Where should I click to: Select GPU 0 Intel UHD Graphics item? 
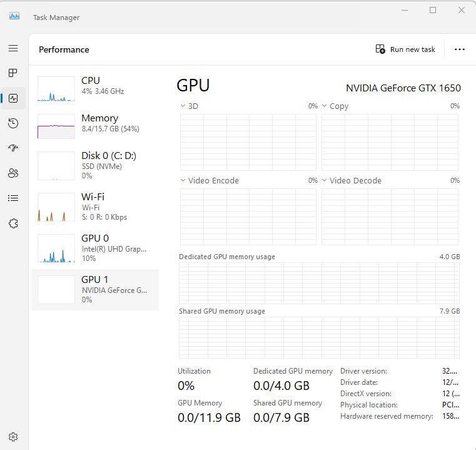coord(95,248)
